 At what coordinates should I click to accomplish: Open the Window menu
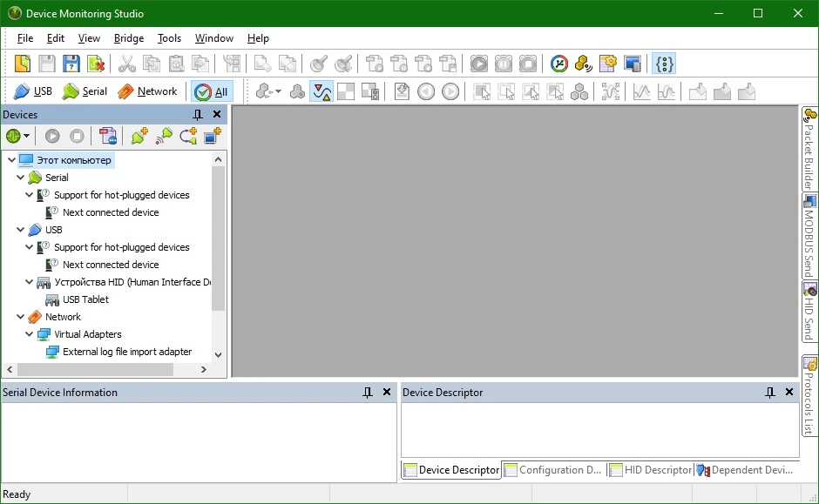[x=214, y=38]
